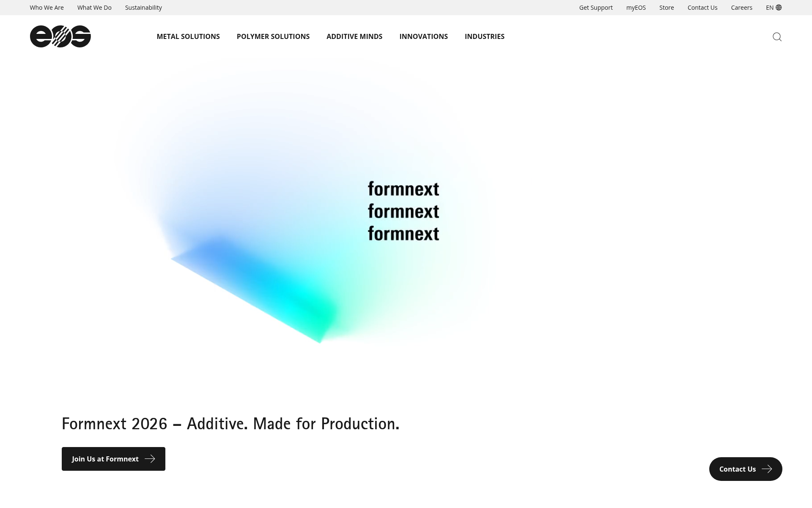Open the search magnifier icon
Viewport: 812px width, 508px height.
(x=777, y=37)
